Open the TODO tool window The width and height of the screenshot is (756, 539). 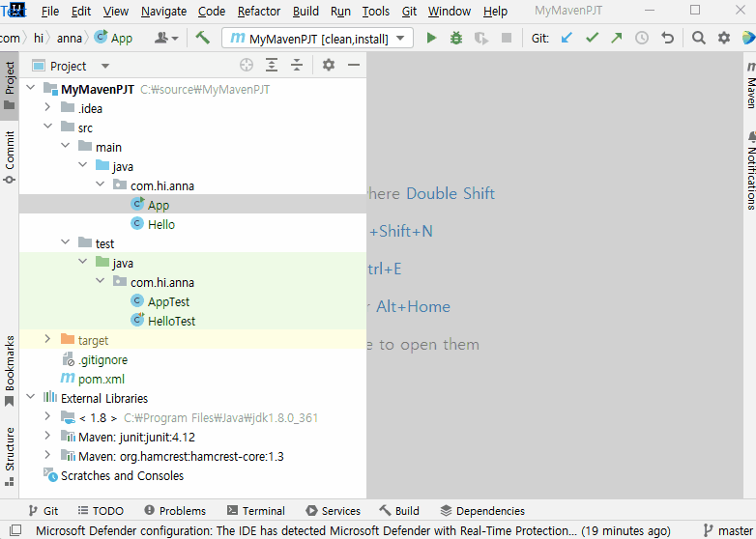tap(101, 511)
